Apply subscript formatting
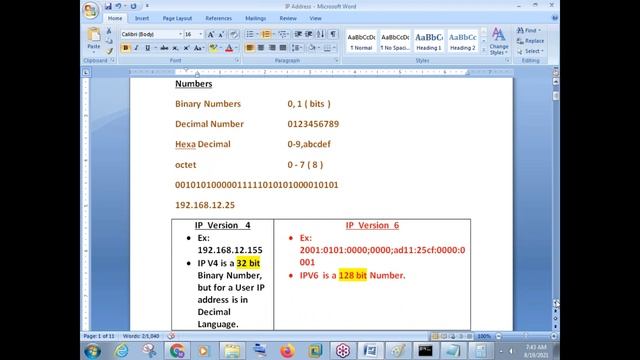The width and height of the screenshot is (640, 360). tap(176, 48)
